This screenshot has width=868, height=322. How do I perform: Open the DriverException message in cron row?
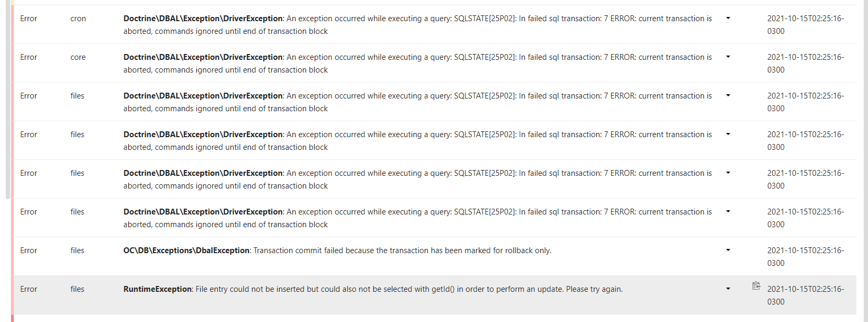tap(418, 25)
